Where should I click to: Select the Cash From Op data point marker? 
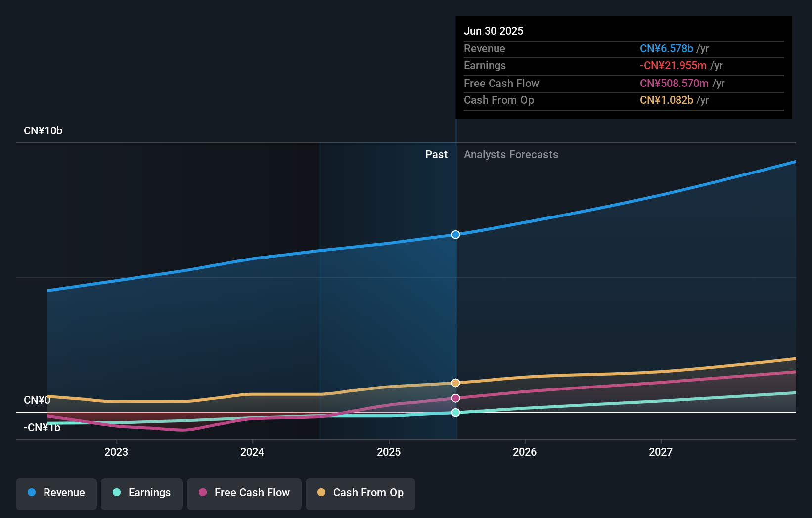pyautogui.click(x=456, y=383)
